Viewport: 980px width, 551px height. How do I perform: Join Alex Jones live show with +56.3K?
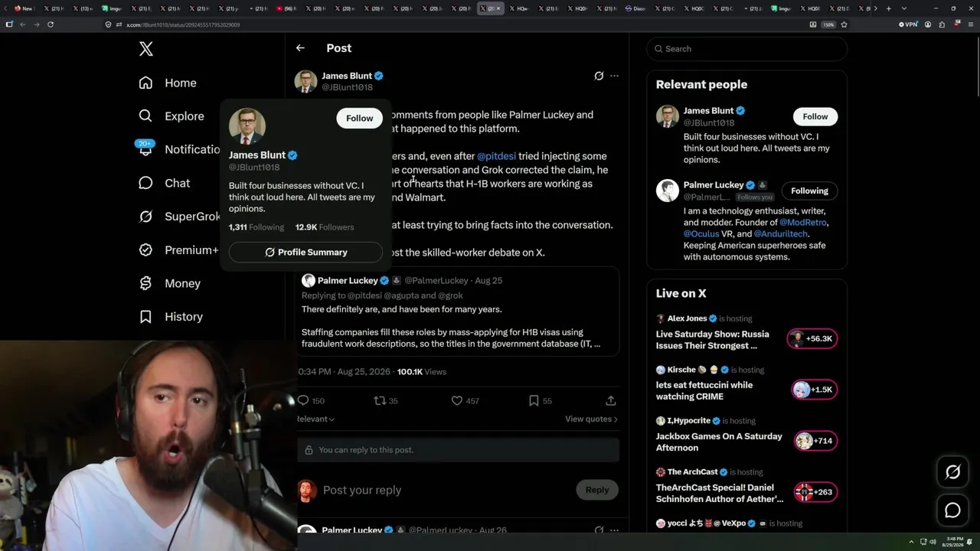click(x=813, y=338)
